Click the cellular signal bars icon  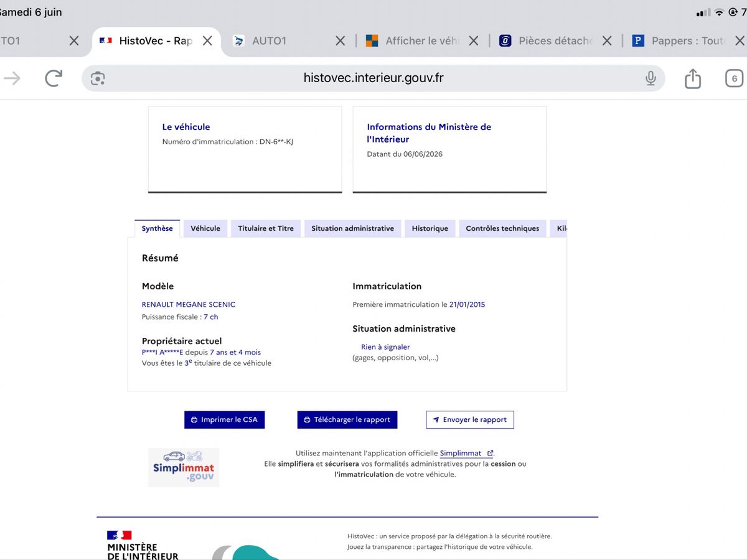coord(703,12)
